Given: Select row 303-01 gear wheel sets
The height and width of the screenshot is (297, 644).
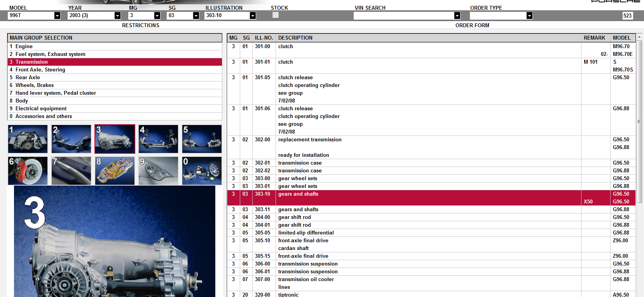Looking at the screenshot, I should pyautogui.click(x=431, y=186).
